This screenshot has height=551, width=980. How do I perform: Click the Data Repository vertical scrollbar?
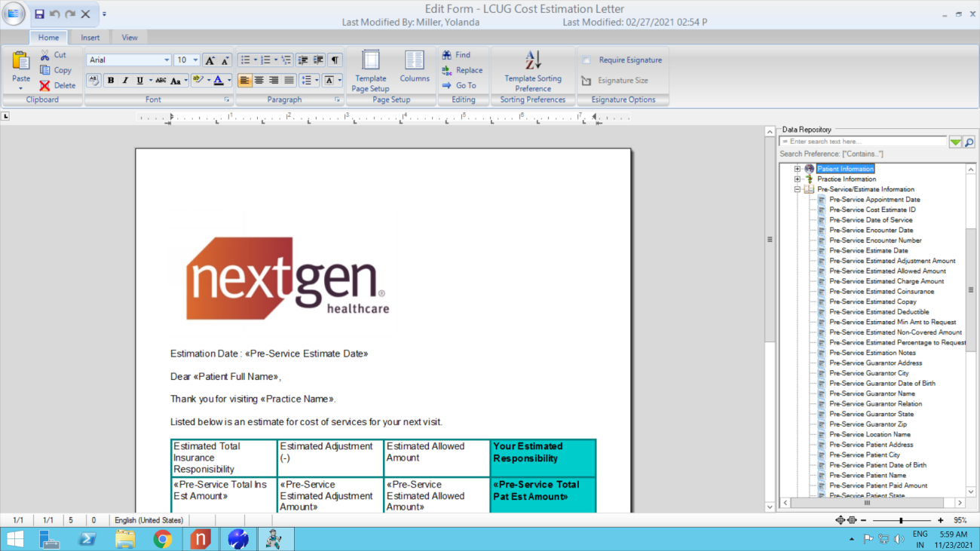[971, 329]
